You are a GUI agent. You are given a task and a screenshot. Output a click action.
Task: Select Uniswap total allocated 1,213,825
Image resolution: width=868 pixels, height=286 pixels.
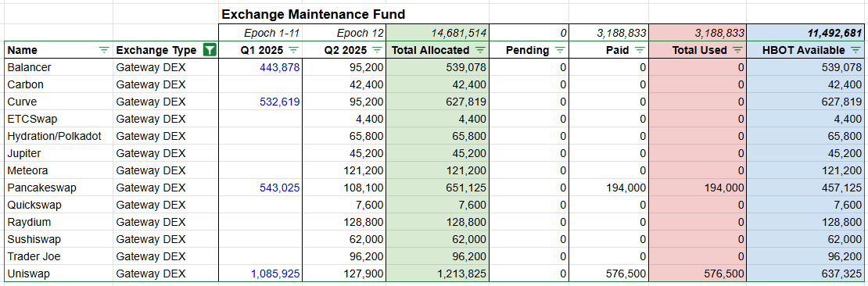[x=438, y=273]
